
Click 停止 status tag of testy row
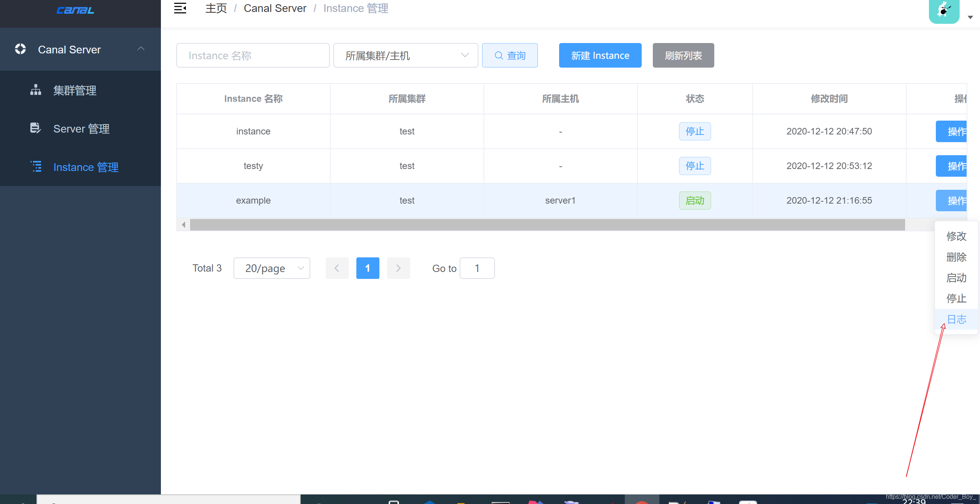click(x=695, y=166)
